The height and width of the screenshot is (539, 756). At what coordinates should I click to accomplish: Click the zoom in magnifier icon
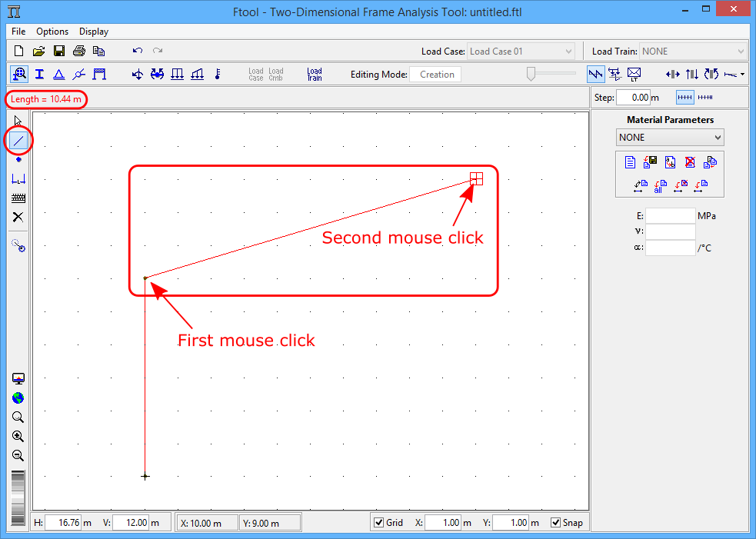(18, 436)
